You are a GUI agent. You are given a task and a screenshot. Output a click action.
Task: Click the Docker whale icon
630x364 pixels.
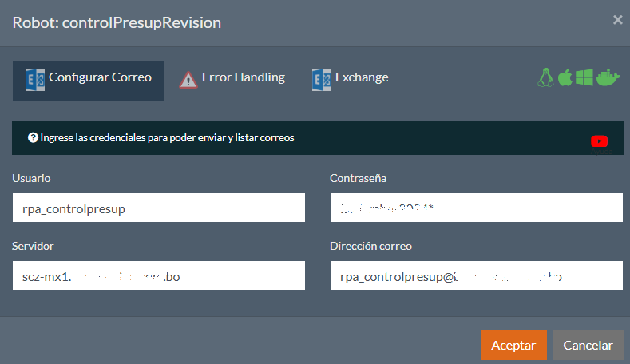[608, 77]
